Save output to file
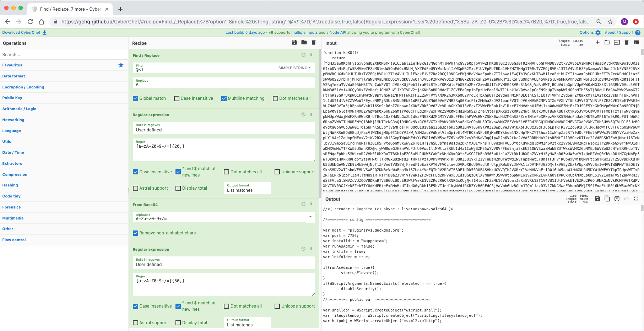The image size is (644, 331). click(597, 199)
